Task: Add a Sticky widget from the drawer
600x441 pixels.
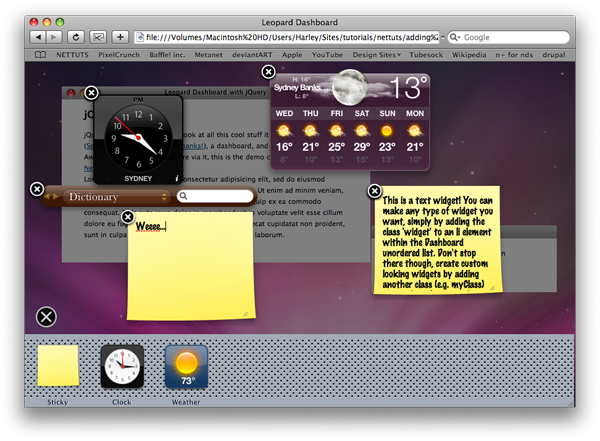Action: (x=58, y=366)
